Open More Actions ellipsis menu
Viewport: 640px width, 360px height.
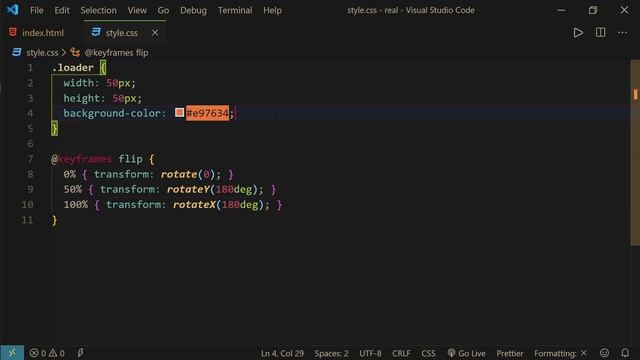(622, 33)
